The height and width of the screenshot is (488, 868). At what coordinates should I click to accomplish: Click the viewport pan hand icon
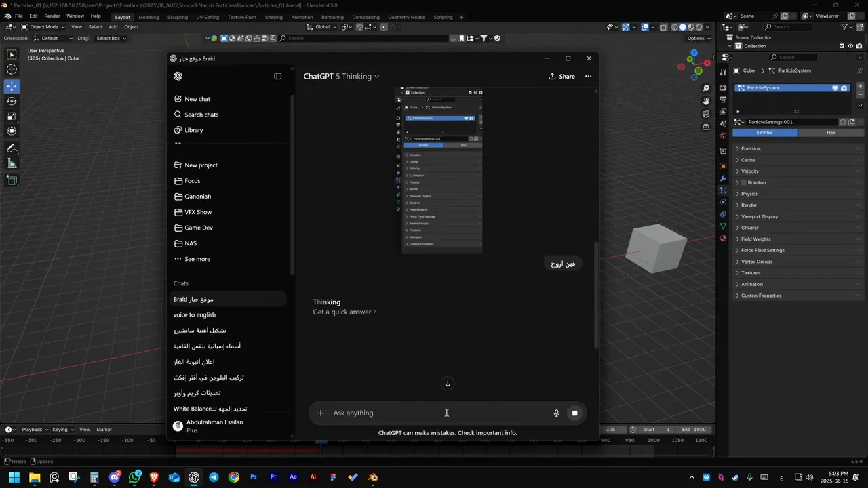click(706, 101)
